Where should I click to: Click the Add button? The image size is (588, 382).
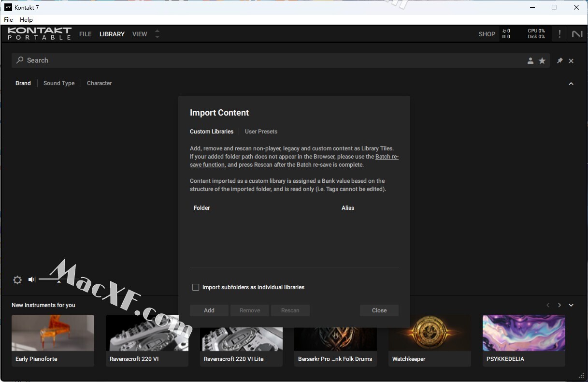(x=209, y=310)
